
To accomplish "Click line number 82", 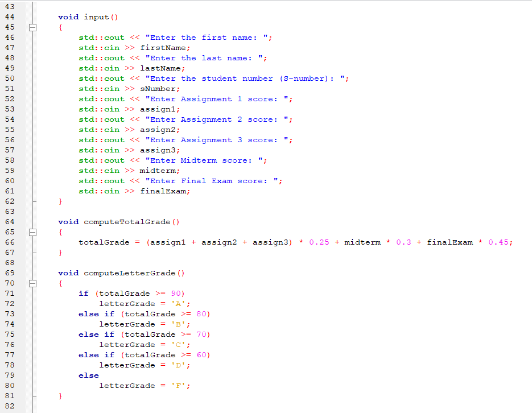I will click(10, 406).
